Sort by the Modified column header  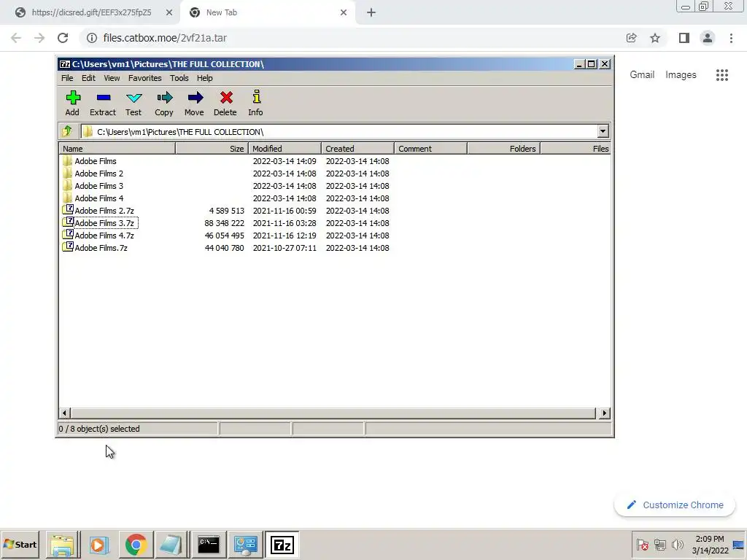[x=285, y=149]
